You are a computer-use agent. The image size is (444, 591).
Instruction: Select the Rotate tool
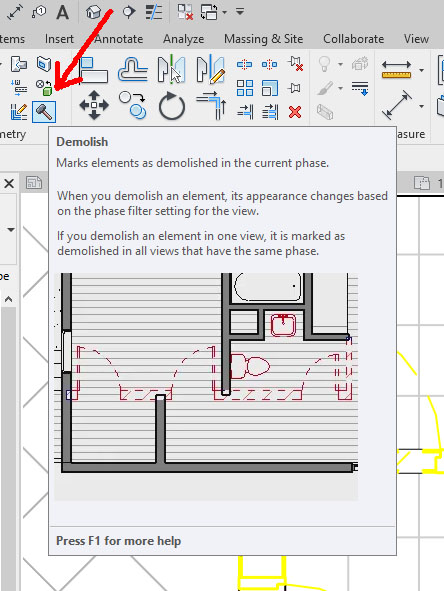pos(171,106)
